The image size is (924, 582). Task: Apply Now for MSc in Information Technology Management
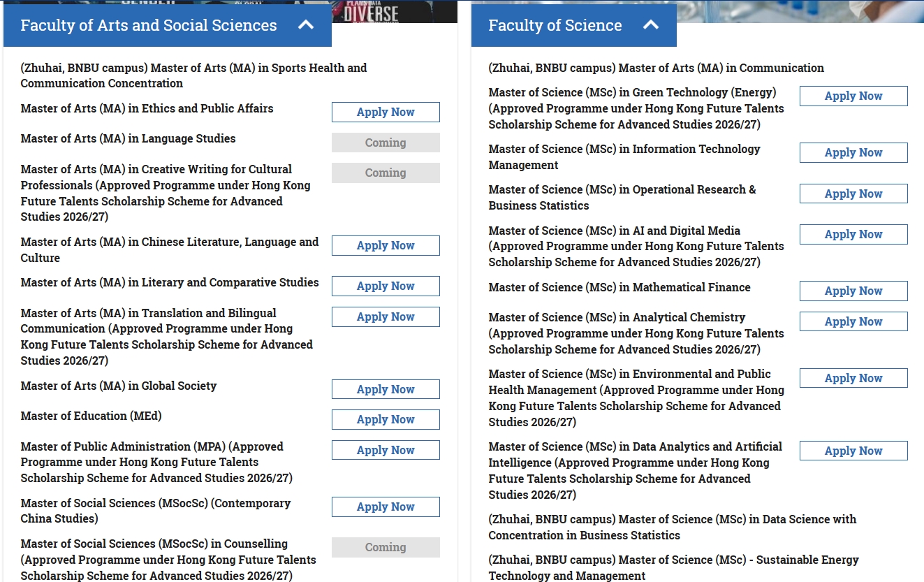[853, 153]
